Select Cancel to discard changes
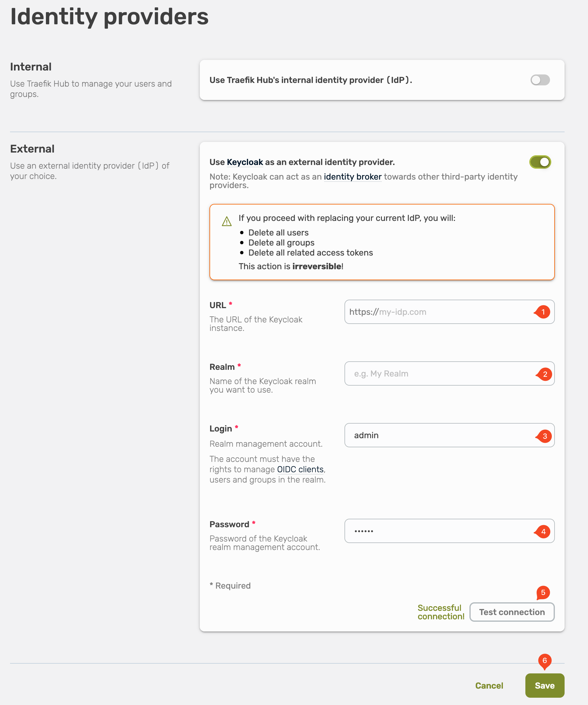 [489, 686]
